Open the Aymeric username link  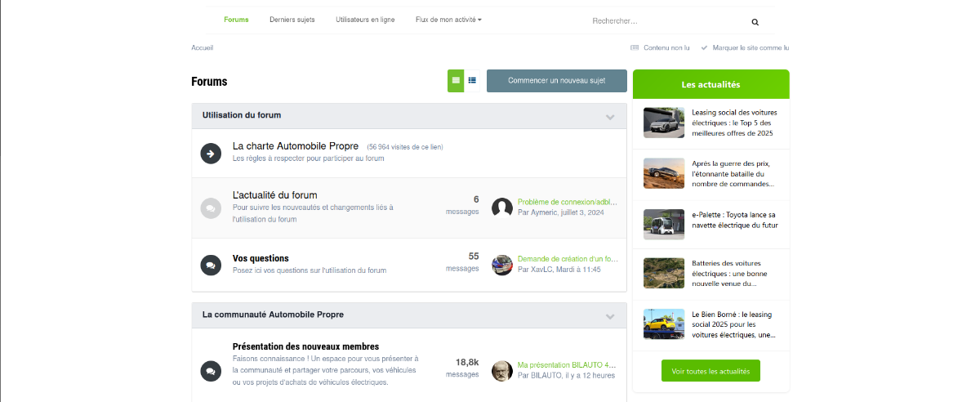click(x=544, y=212)
